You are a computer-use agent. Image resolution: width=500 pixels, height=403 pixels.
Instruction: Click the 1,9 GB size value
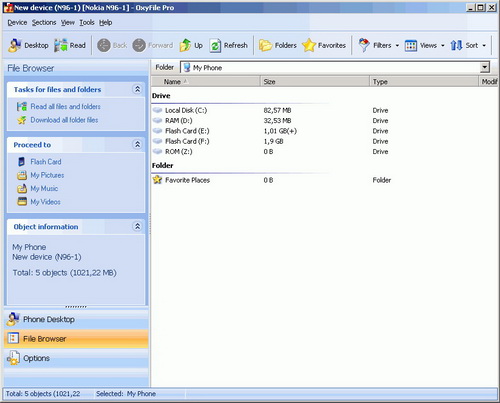tap(273, 141)
